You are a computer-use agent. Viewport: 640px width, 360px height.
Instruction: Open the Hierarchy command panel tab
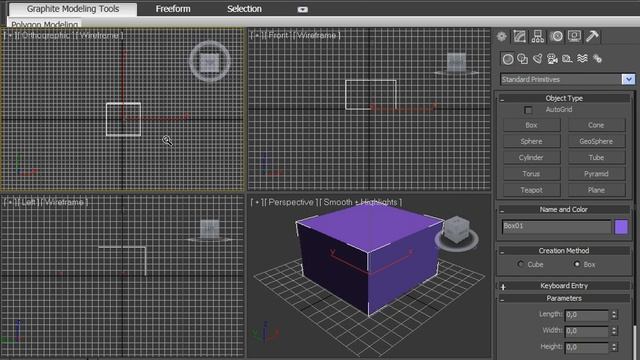[x=538, y=36]
